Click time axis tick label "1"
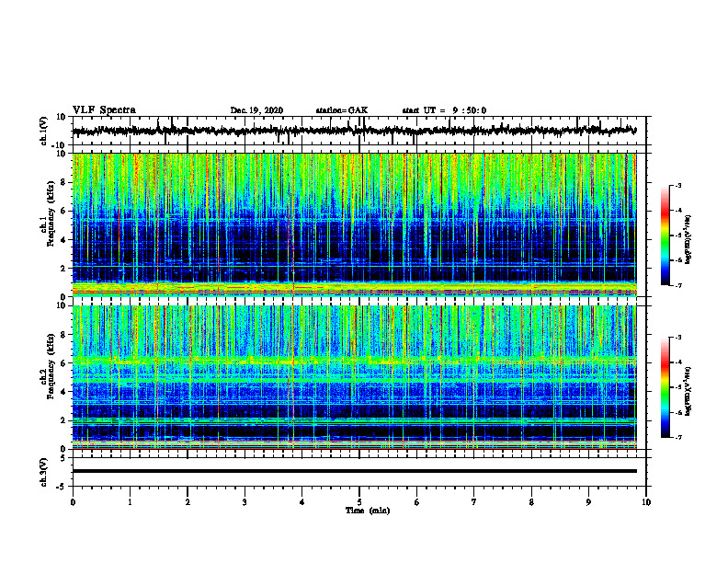 (130, 502)
